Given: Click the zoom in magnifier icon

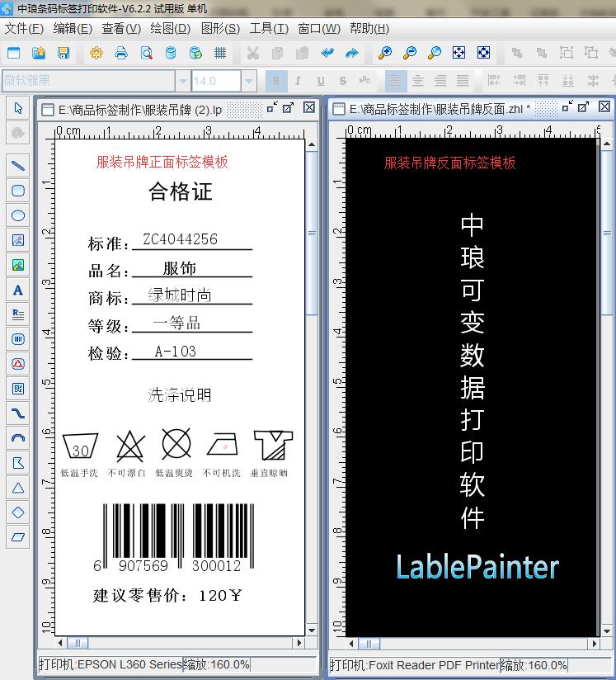Looking at the screenshot, I should pos(385,53).
